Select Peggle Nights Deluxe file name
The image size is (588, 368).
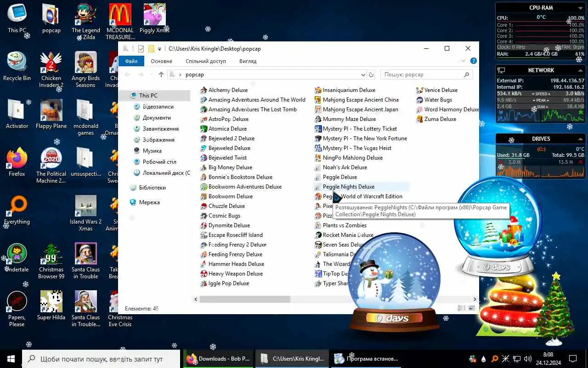(x=349, y=187)
